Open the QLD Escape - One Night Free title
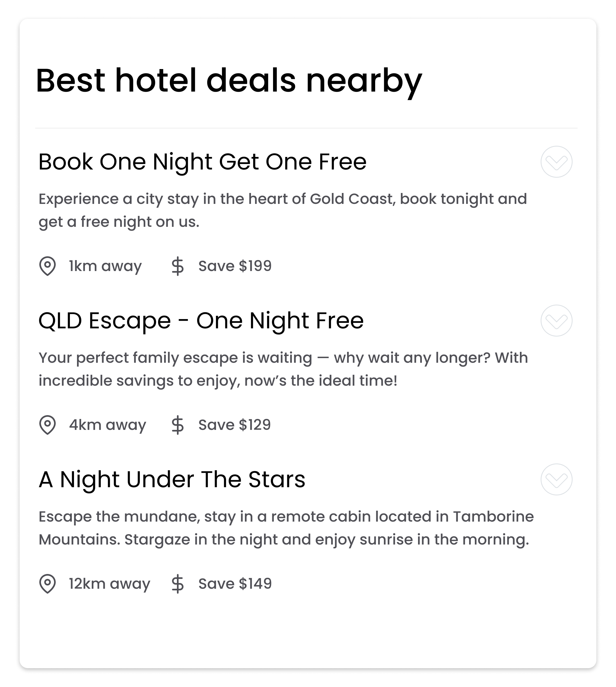This screenshot has height=687, width=616. click(201, 321)
